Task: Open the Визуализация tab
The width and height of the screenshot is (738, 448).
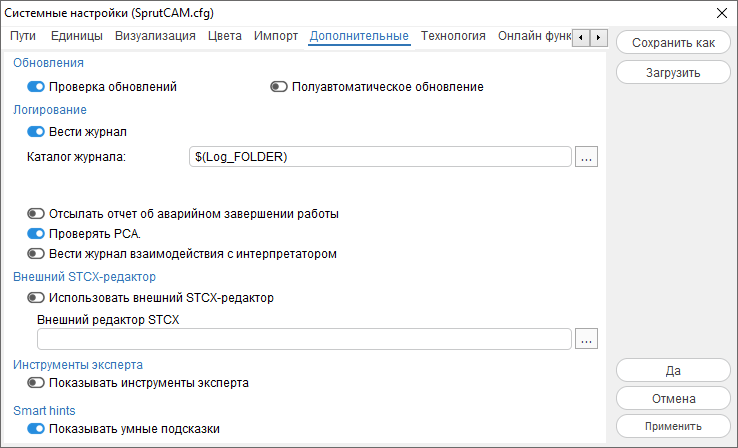Action: pos(155,36)
